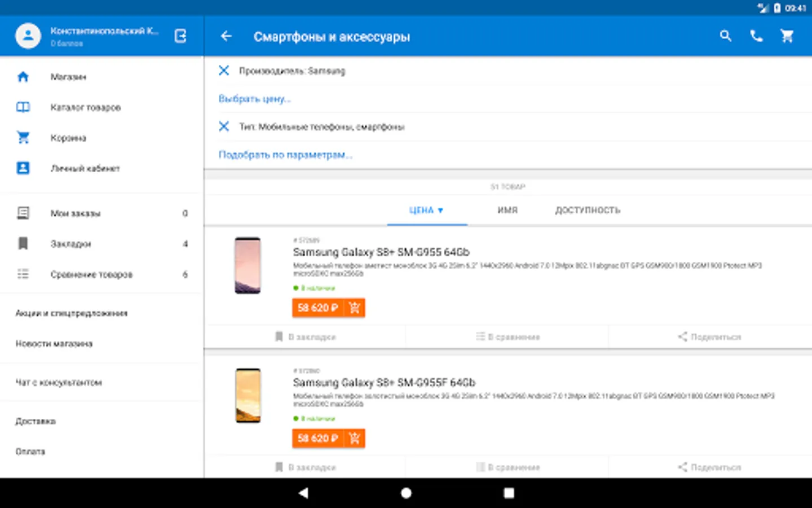812x508 pixels.
Task: Open Samsung Galaxy S8+ SM-G955F 64Gb thumbnail
Action: [248, 396]
